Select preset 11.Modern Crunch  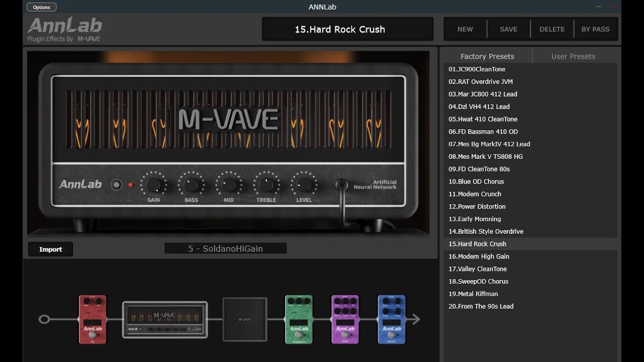coord(530,194)
